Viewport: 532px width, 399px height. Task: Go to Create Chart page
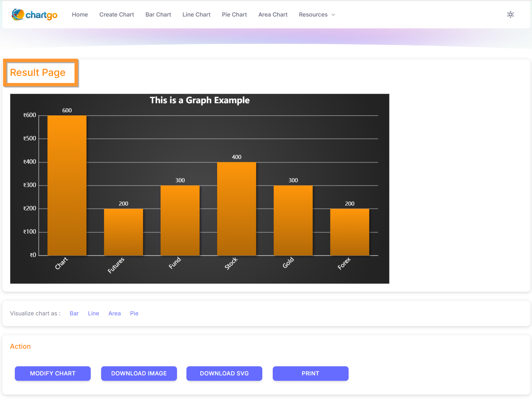117,15
